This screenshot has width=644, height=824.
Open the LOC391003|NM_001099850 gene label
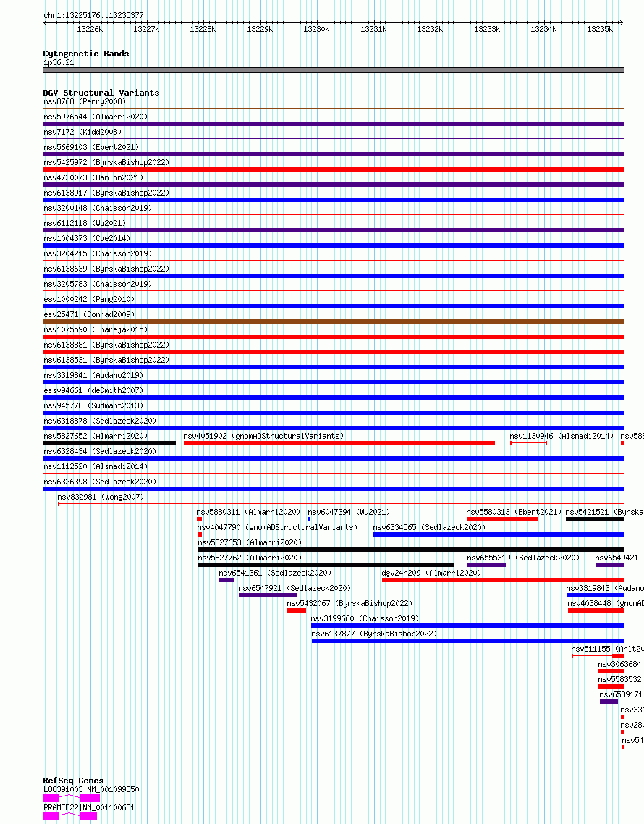91,790
